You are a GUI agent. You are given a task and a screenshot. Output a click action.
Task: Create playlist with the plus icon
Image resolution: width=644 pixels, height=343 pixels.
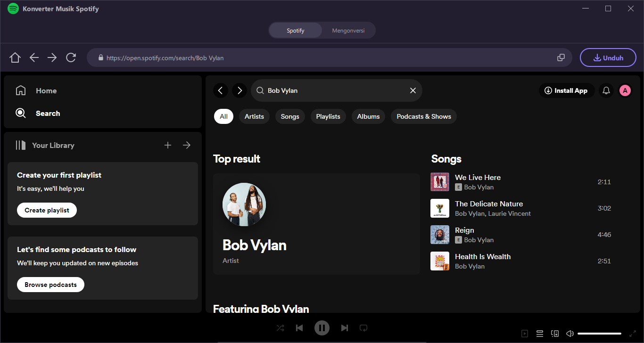pyautogui.click(x=168, y=145)
